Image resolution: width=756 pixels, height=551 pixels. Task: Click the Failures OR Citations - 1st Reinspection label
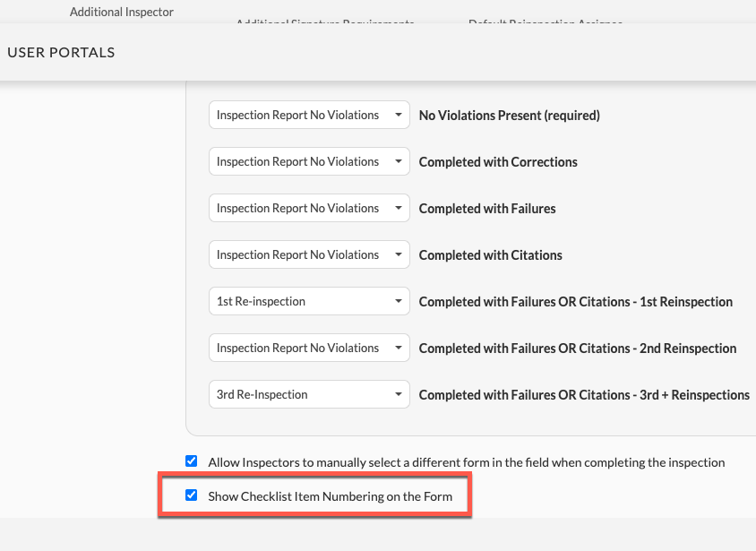click(x=576, y=302)
